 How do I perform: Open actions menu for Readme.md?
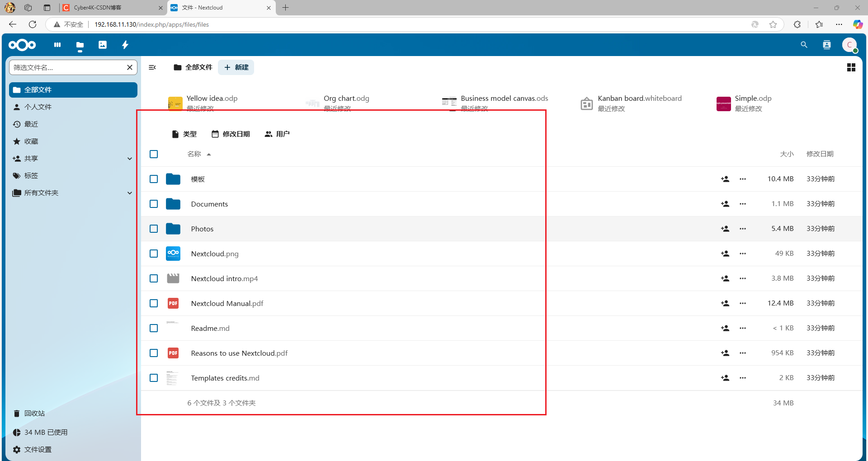(743, 328)
